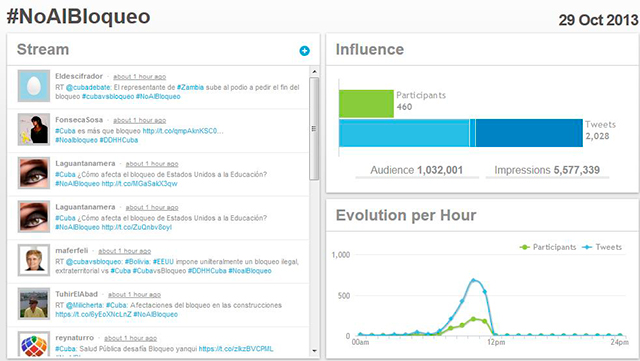Click the #DDHHCuba hashtag in the FonsecaSosa tweet

[119, 140]
